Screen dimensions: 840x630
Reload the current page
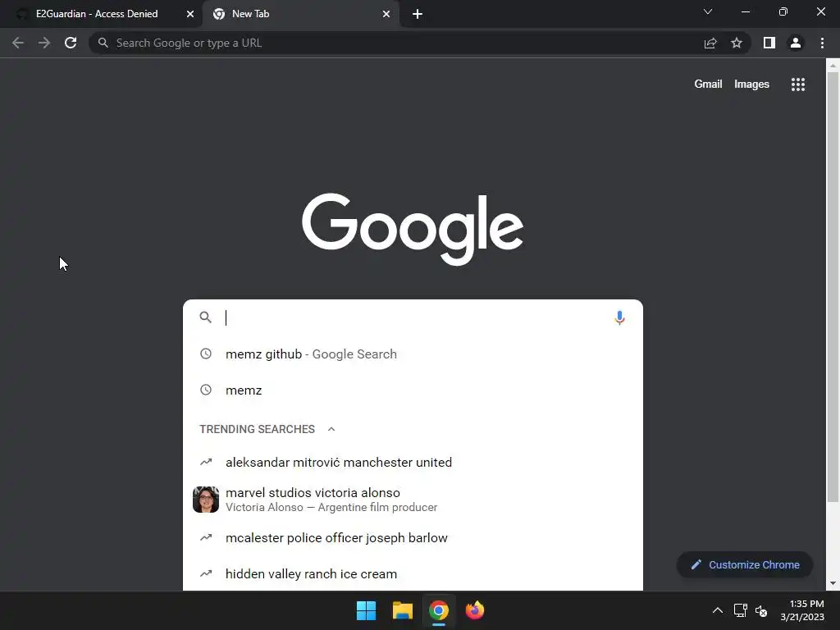pos(71,43)
